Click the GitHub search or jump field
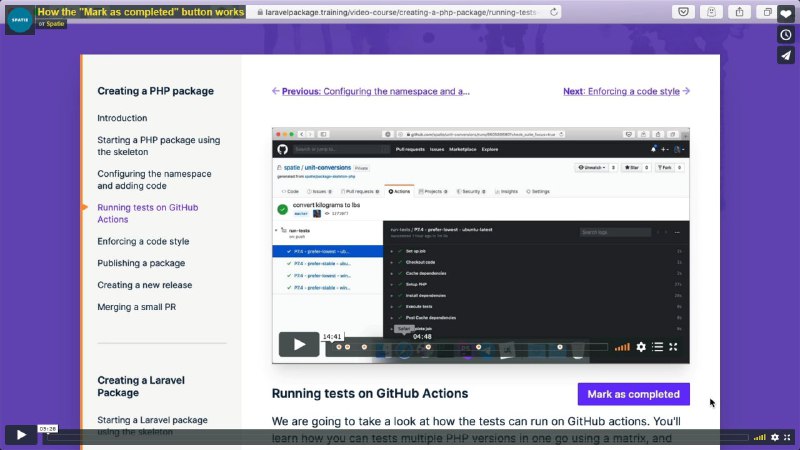The image size is (800, 450). tap(341, 149)
